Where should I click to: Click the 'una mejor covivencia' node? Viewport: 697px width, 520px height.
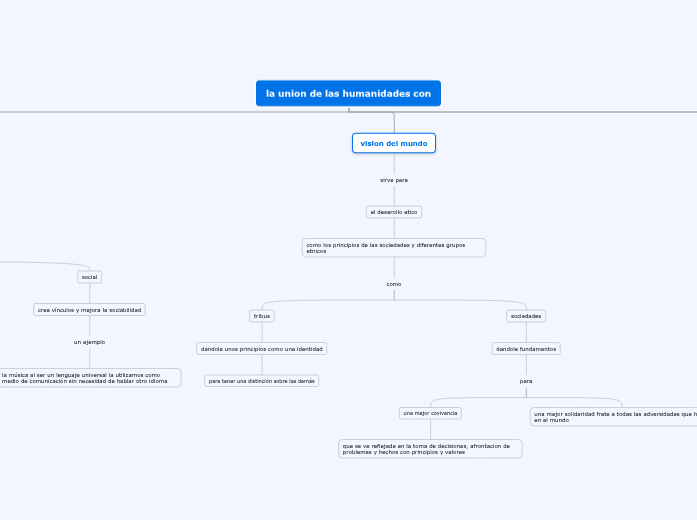pos(430,413)
